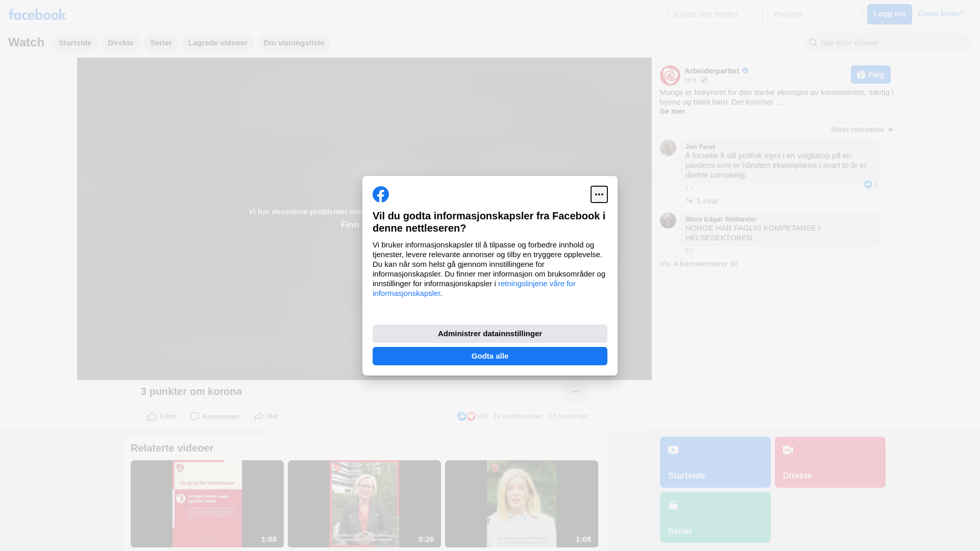Open Arbeiderpartiet profile picture
Viewport: 980px width, 551px height.
(x=670, y=76)
